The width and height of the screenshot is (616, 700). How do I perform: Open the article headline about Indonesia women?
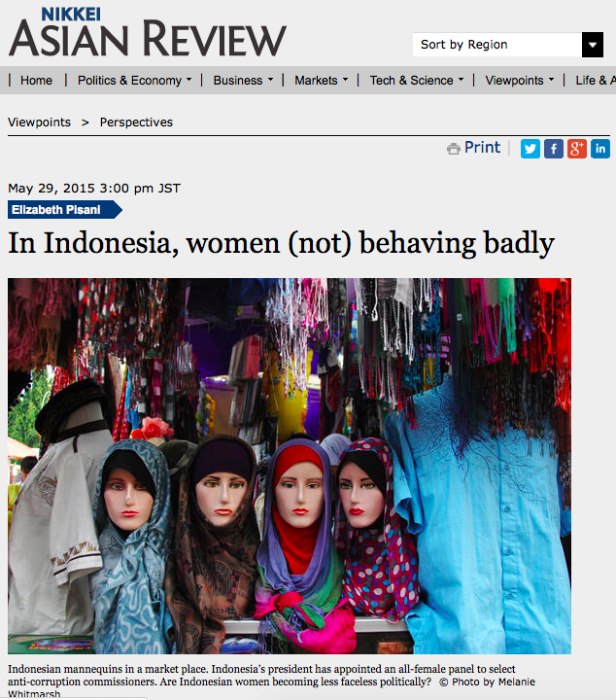(x=281, y=243)
